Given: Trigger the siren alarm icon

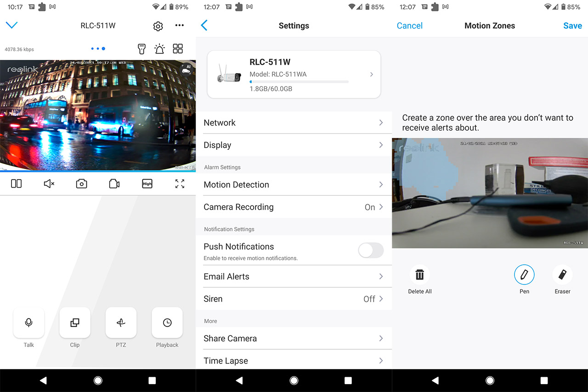Looking at the screenshot, I should (x=159, y=49).
